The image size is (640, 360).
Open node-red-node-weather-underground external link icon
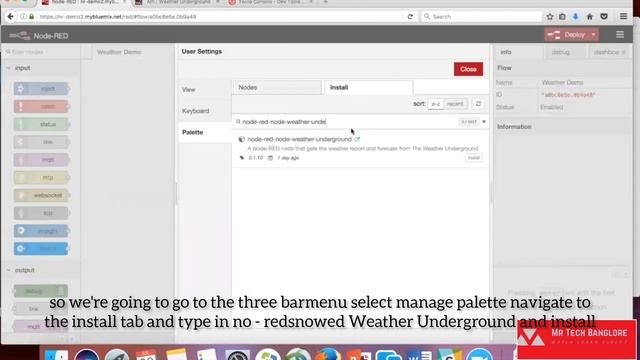pyautogui.click(x=357, y=139)
